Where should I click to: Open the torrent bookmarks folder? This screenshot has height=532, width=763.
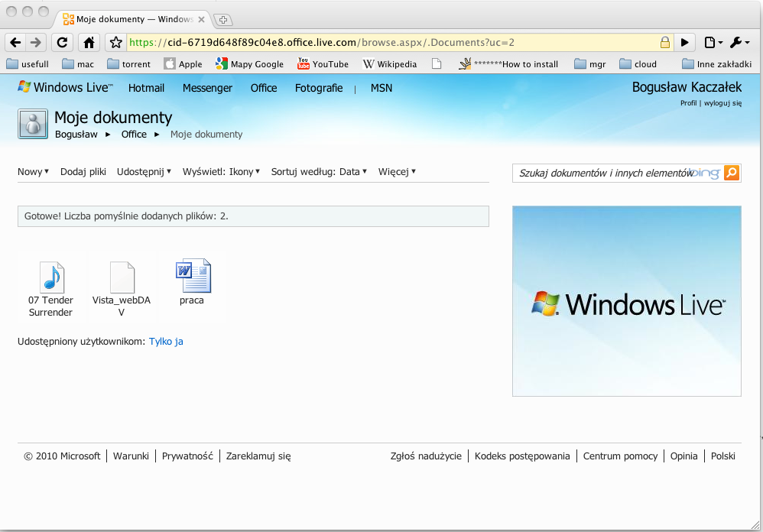pyautogui.click(x=129, y=63)
